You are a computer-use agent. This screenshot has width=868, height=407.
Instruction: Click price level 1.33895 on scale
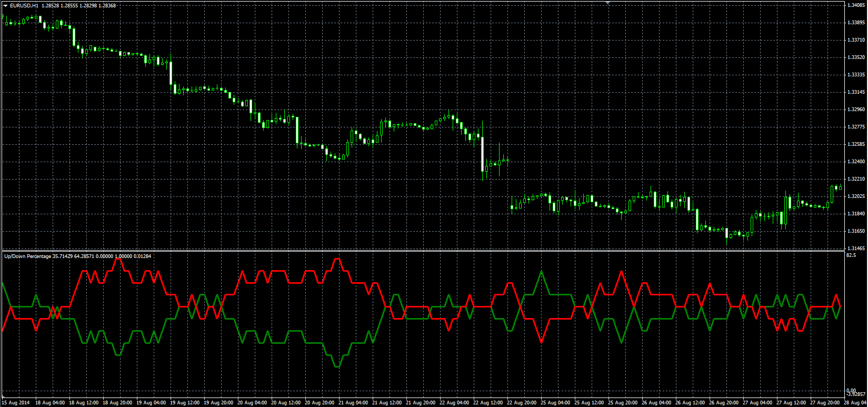(856, 23)
